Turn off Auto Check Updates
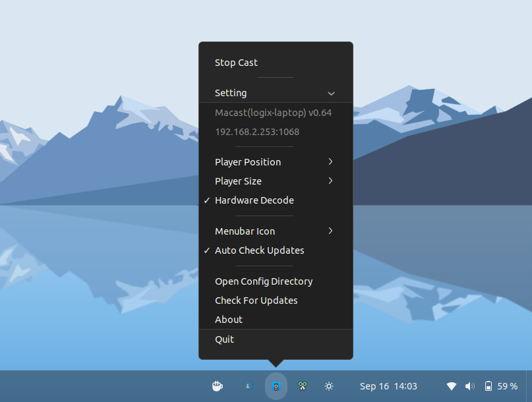532x402 pixels. point(259,250)
